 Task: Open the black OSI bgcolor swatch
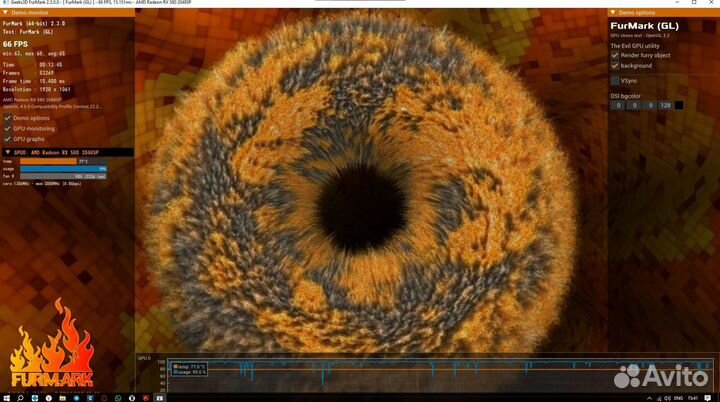tap(680, 104)
